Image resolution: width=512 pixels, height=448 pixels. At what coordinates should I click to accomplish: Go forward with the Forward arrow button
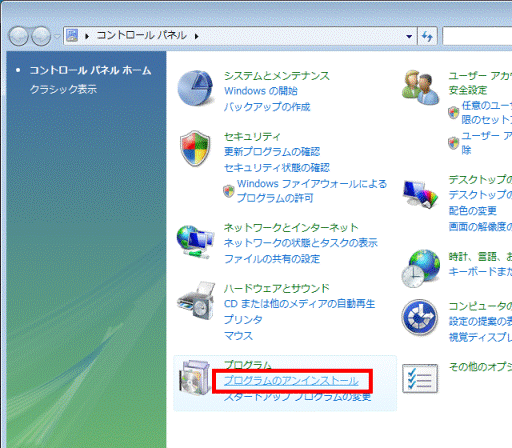41,36
